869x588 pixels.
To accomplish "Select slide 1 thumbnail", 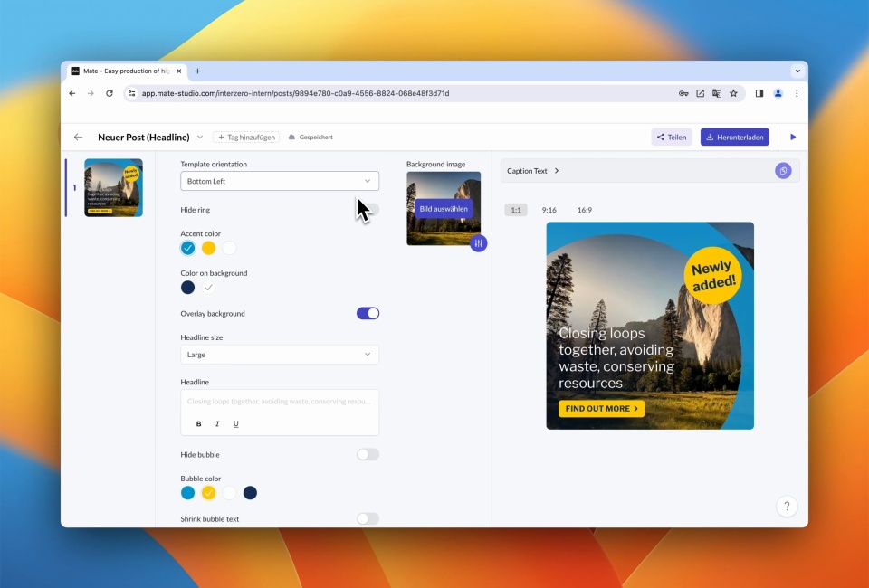I will point(114,187).
